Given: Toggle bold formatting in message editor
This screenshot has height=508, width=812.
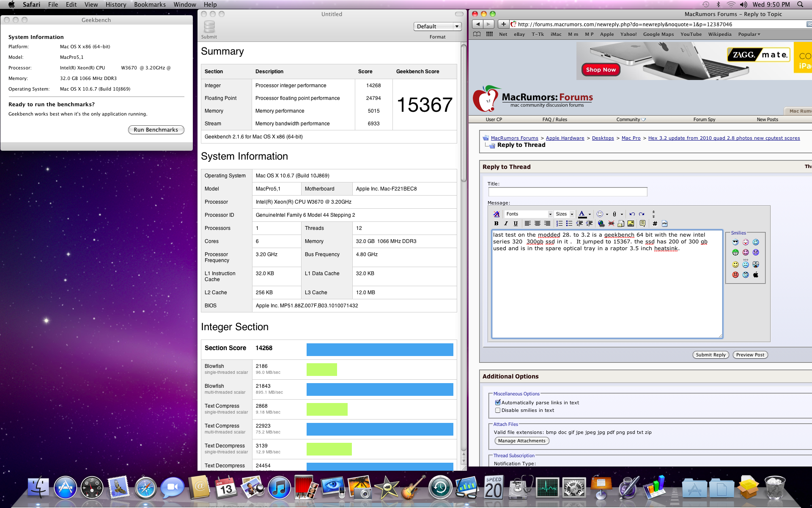Looking at the screenshot, I should (497, 224).
